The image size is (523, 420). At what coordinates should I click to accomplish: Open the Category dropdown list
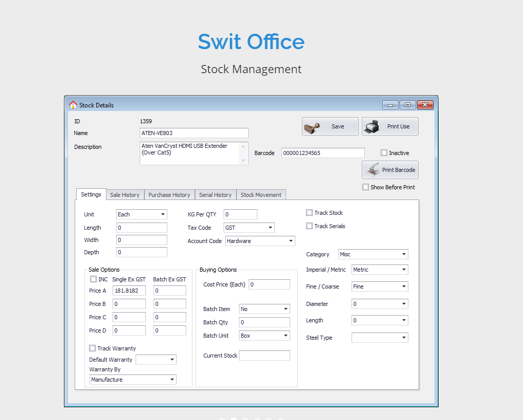tap(403, 254)
